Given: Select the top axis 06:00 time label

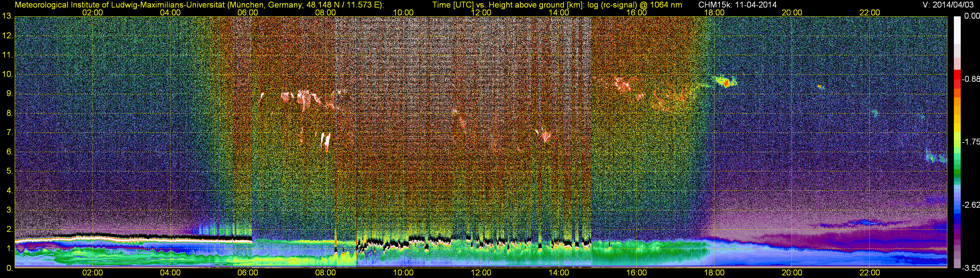Looking at the screenshot, I should [x=248, y=12].
